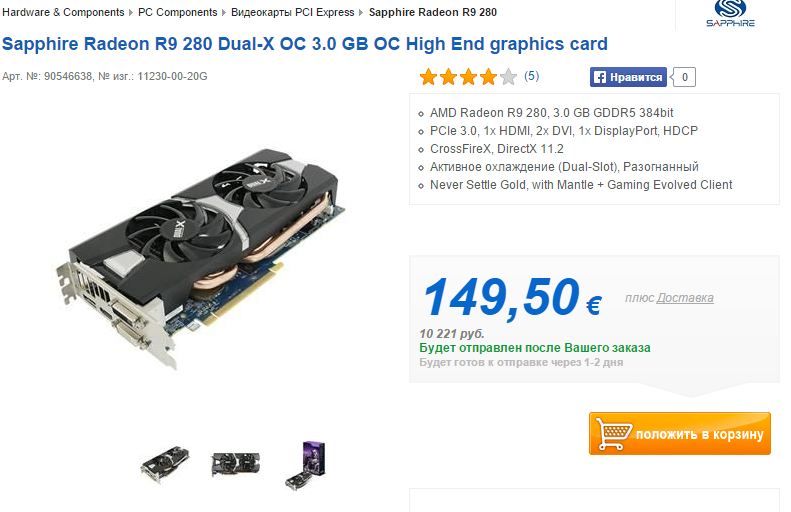Select the thumbnail showing the purple box
Viewport: 791px width, 512px height.
coord(305,465)
